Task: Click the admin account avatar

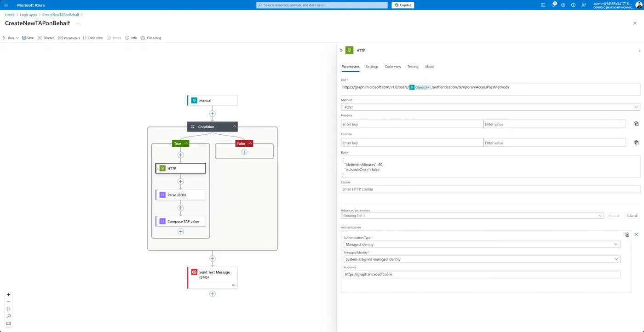Action: [x=638, y=5]
